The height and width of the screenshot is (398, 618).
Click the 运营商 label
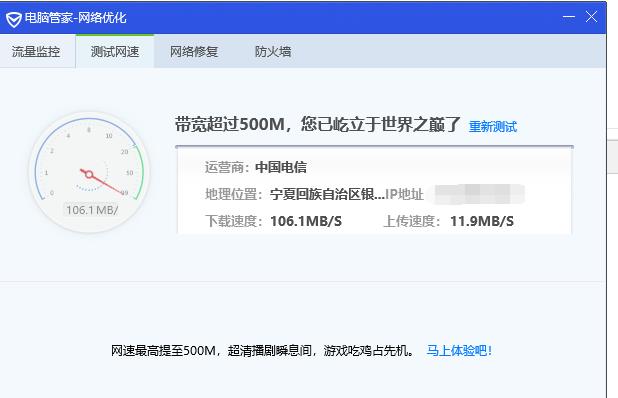[x=227, y=167]
